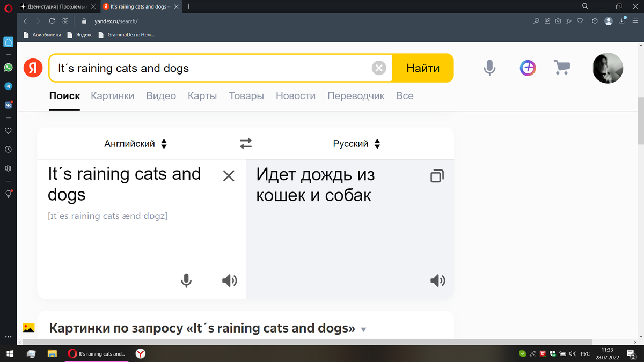Open the target language dropdown Русский
The width and height of the screenshot is (644, 362).
pyautogui.click(x=355, y=143)
